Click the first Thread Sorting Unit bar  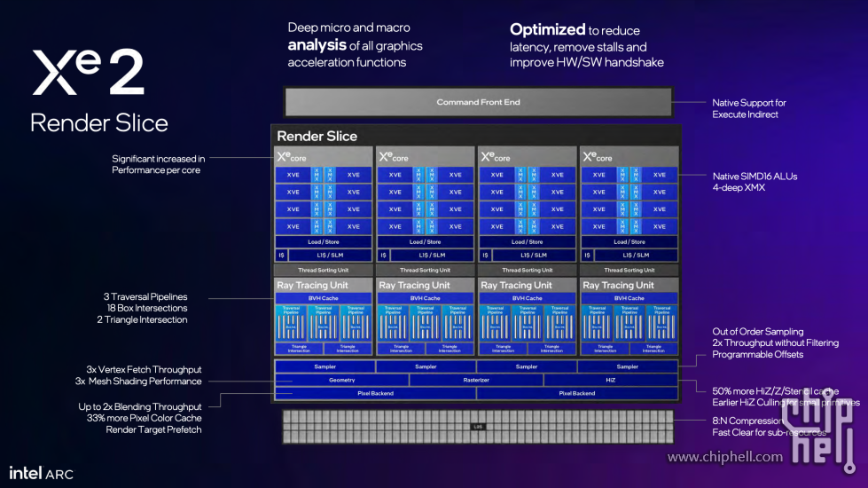324,271
